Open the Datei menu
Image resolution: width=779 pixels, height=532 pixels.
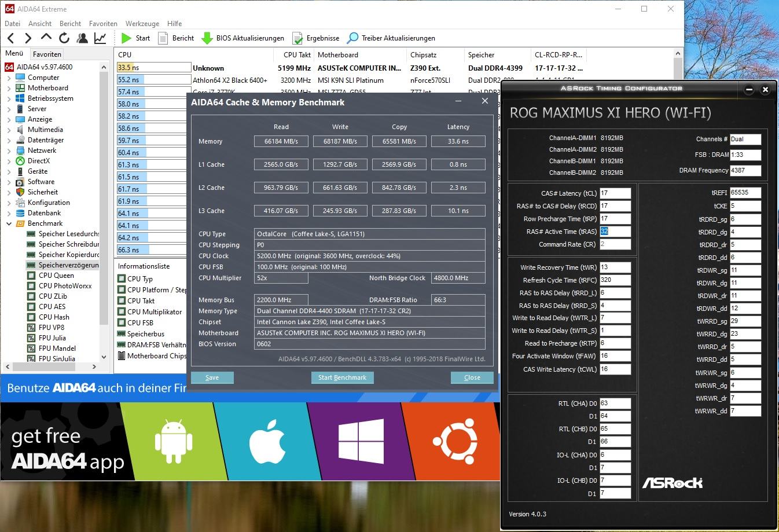(x=12, y=24)
